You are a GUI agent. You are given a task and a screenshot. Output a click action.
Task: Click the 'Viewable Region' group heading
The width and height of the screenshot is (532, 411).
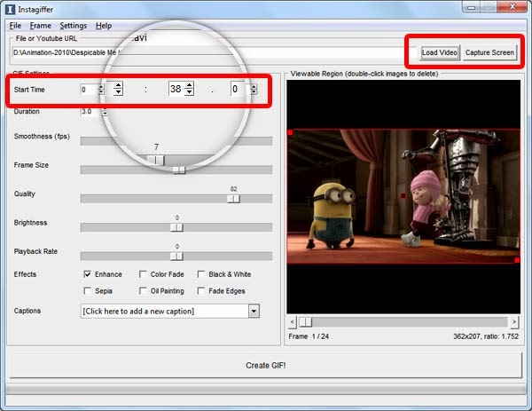pos(364,74)
